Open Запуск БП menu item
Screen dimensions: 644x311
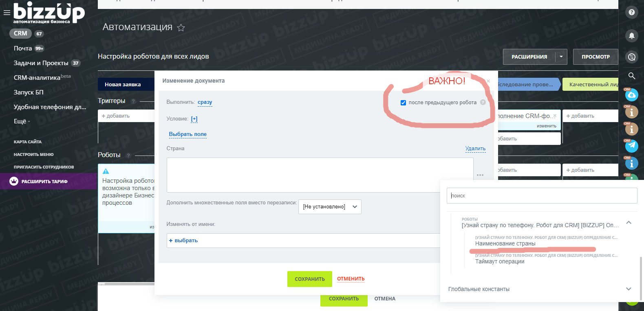pyautogui.click(x=29, y=92)
